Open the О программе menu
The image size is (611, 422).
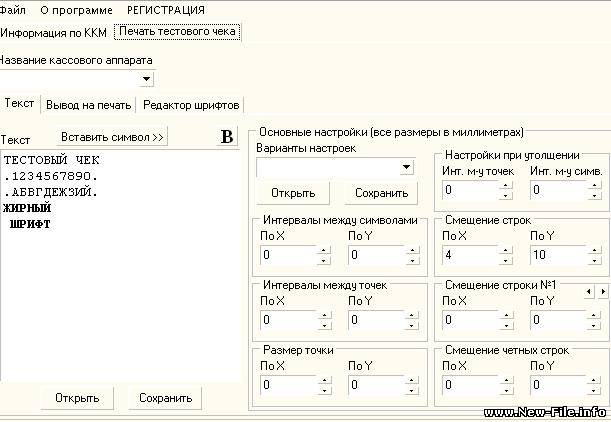coord(76,11)
